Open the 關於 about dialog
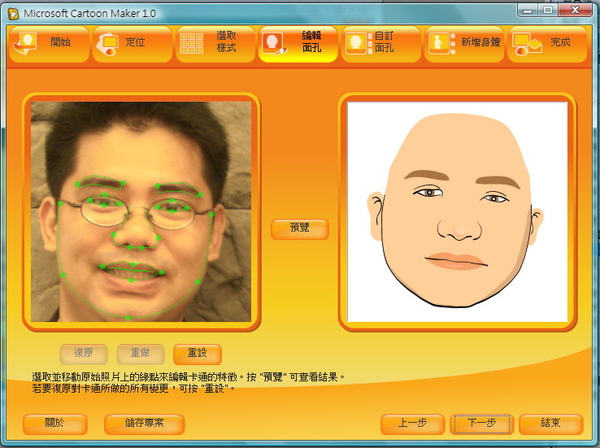The image size is (600, 448). (55, 424)
